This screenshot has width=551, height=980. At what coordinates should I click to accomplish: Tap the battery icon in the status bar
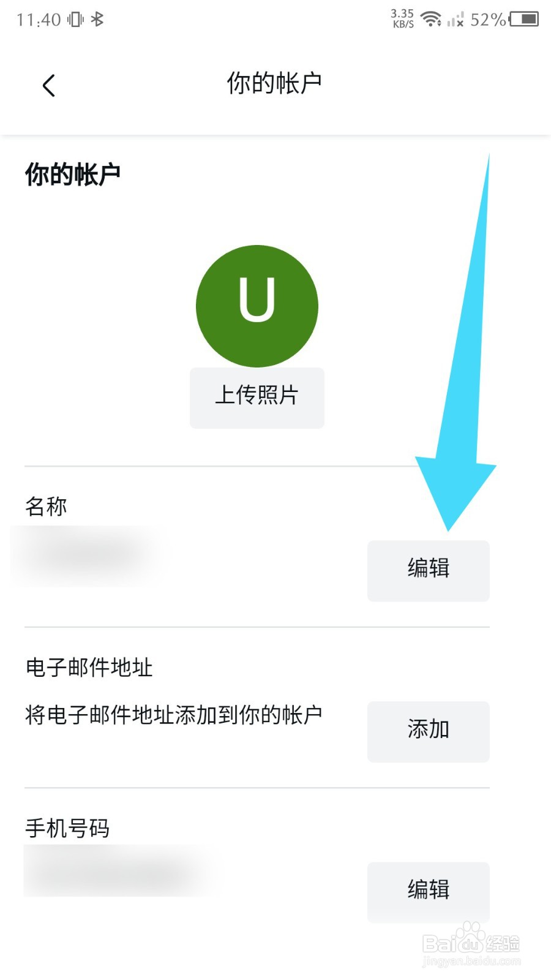(x=524, y=19)
